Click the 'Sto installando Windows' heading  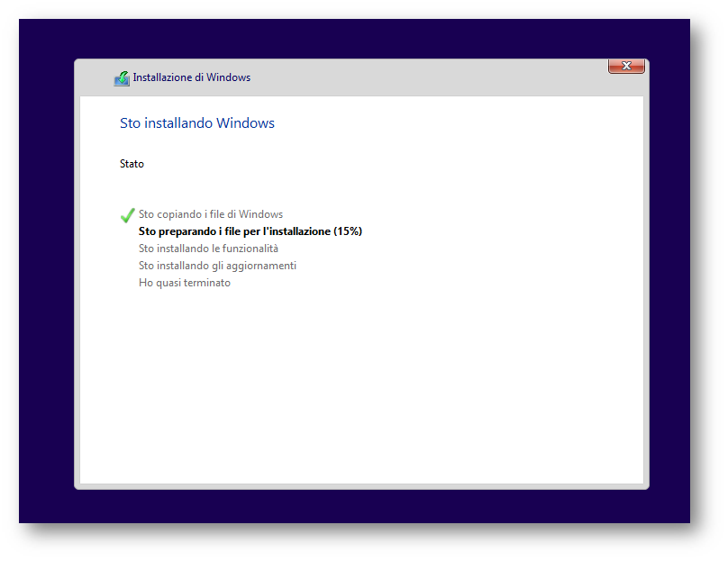click(197, 123)
